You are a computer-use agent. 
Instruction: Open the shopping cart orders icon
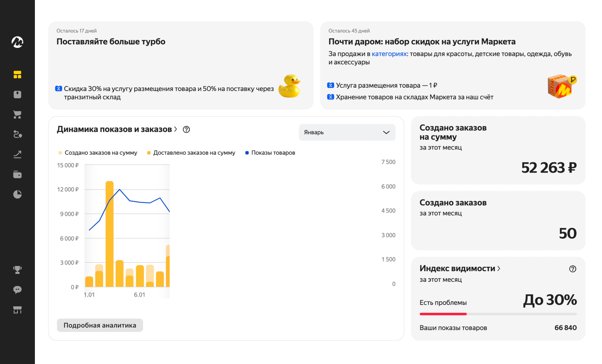click(17, 114)
